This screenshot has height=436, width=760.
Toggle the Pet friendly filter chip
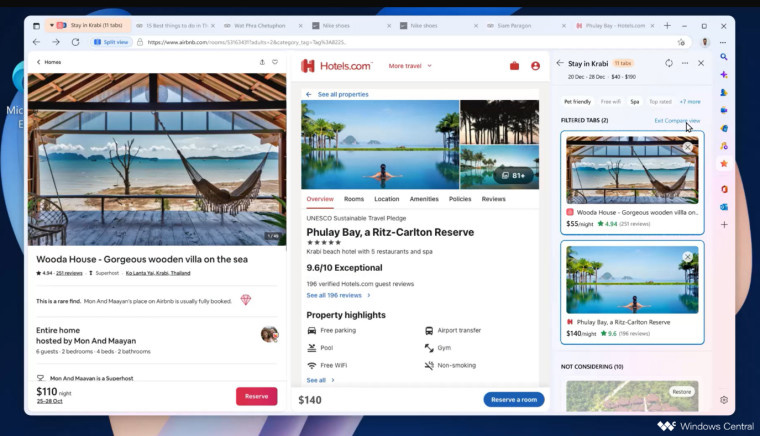[577, 102]
